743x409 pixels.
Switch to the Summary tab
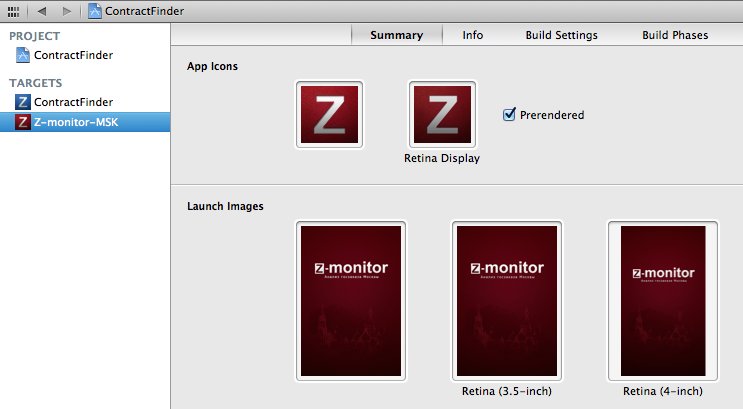pyautogui.click(x=397, y=35)
